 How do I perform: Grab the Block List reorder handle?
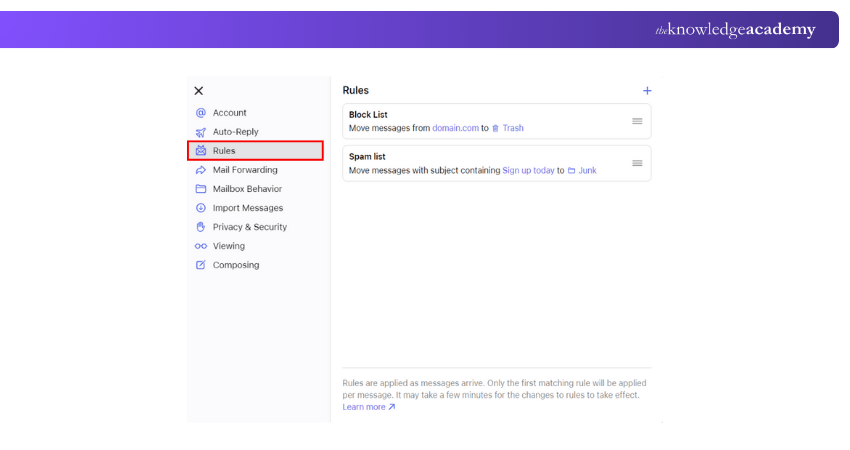coord(637,121)
